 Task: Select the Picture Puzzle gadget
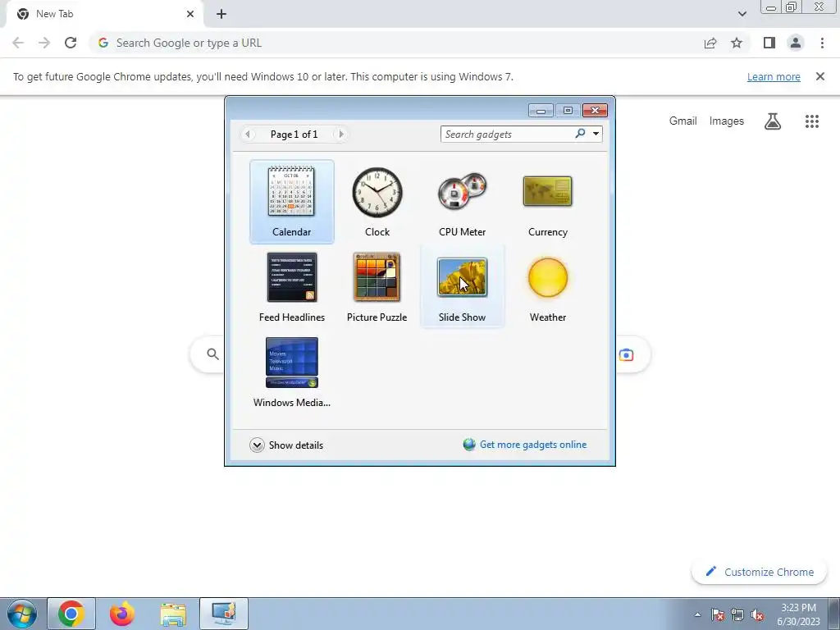click(x=377, y=287)
